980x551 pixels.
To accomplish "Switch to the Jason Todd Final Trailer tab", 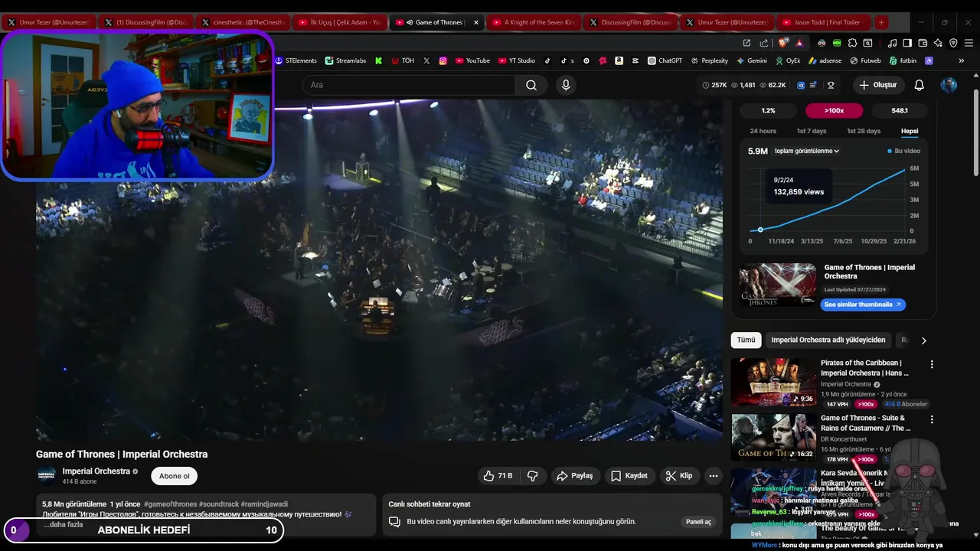I will click(x=825, y=22).
